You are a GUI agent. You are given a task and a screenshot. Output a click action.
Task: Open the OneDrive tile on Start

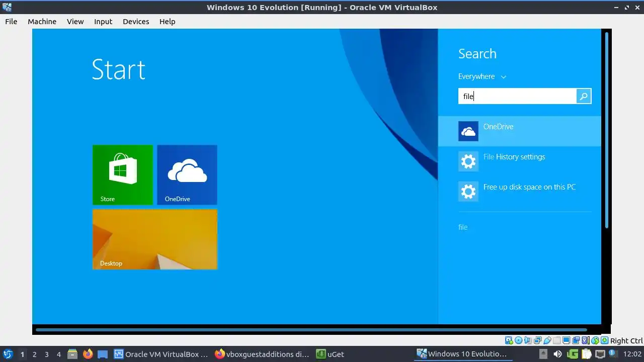tap(187, 174)
